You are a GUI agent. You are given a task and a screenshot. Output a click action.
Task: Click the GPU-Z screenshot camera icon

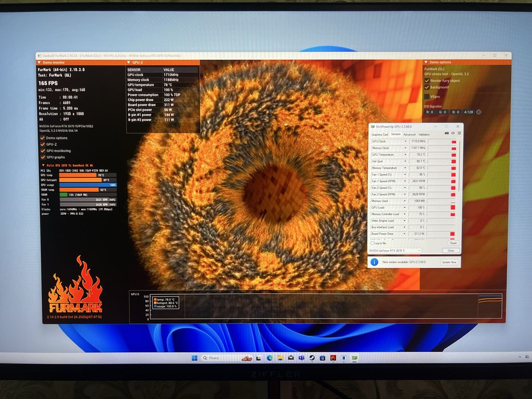pyautogui.click(x=446, y=133)
